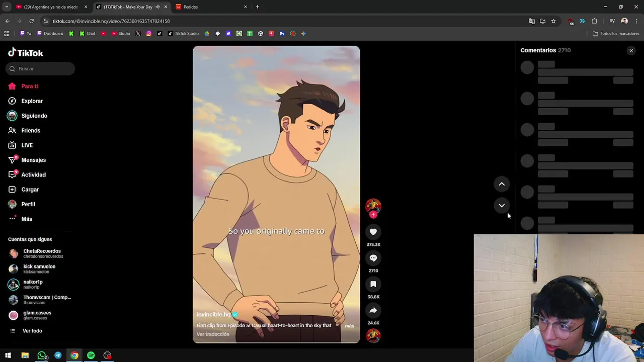Go to previous video with up arrow
The image size is (644, 362).
[x=502, y=184]
